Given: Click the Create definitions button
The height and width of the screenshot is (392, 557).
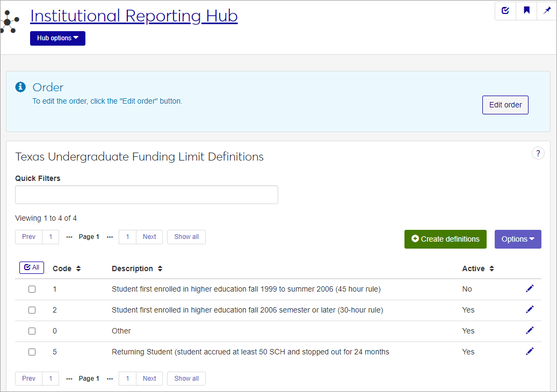Looking at the screenshot, I should click(445, 239).
